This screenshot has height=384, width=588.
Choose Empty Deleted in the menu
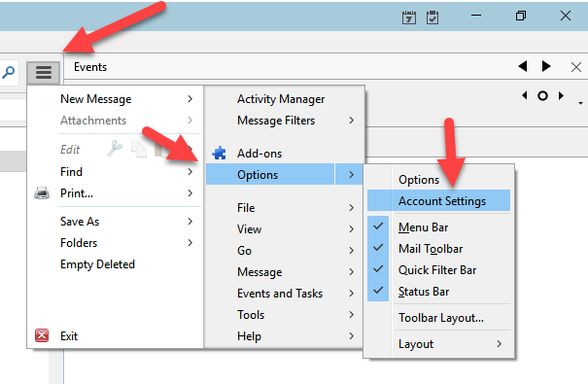pyautogui.click(x=97, y=264)
